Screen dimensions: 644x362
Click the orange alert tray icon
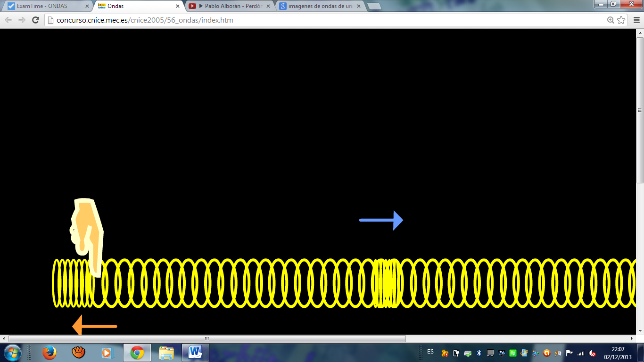tap(445, 353)
